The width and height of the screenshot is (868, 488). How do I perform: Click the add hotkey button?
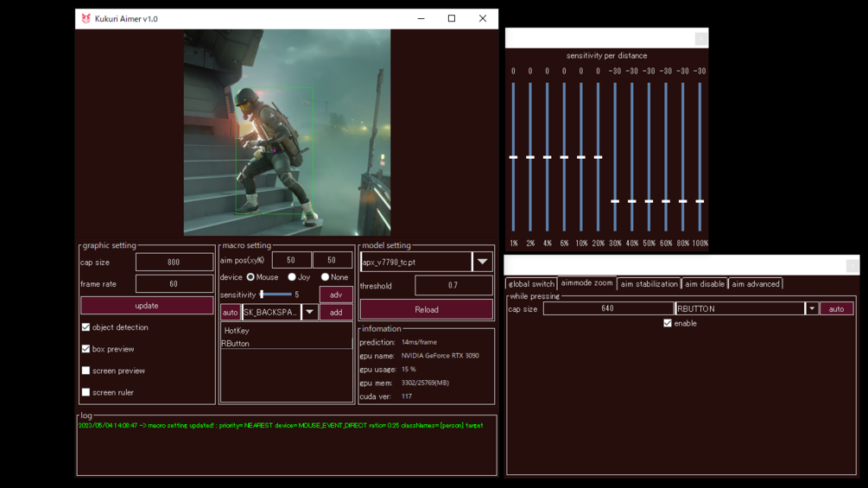pyautogui.click(x=336, y=312)
